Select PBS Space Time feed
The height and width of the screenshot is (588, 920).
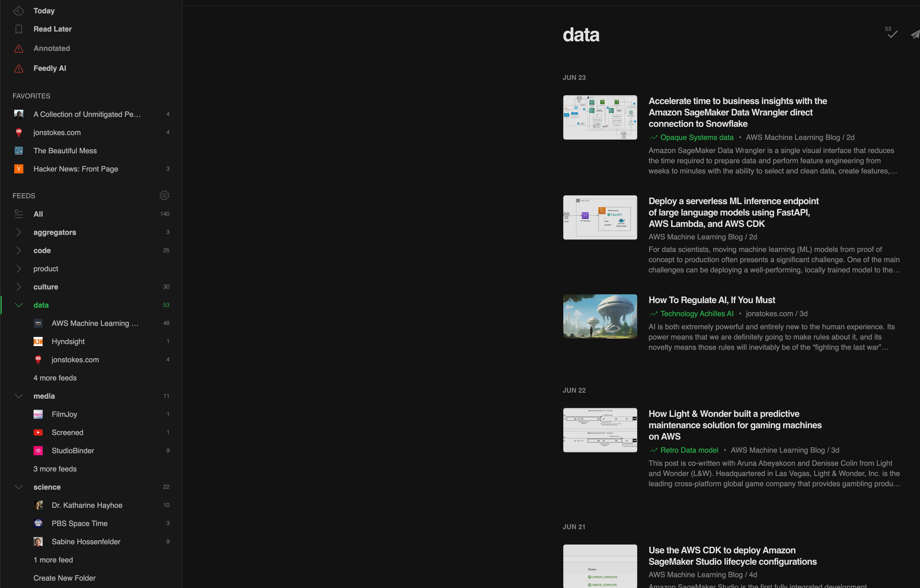pos(91,523)
